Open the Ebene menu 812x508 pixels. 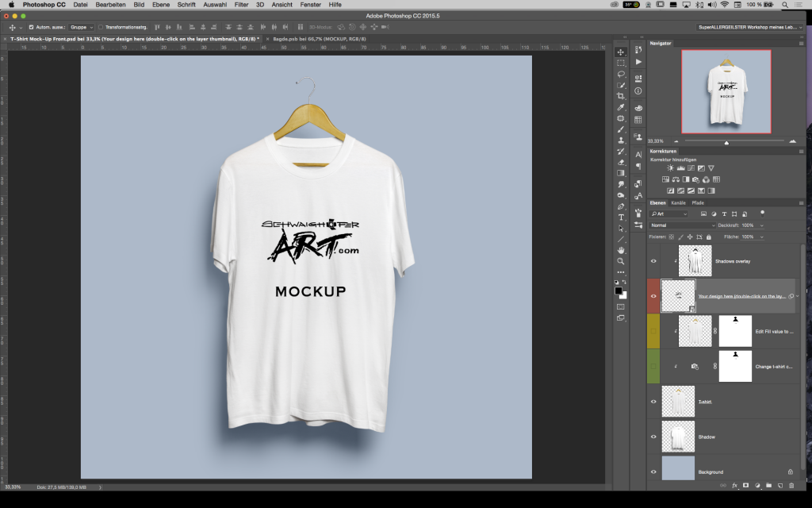pyautogui.click(x=160, y=5)
